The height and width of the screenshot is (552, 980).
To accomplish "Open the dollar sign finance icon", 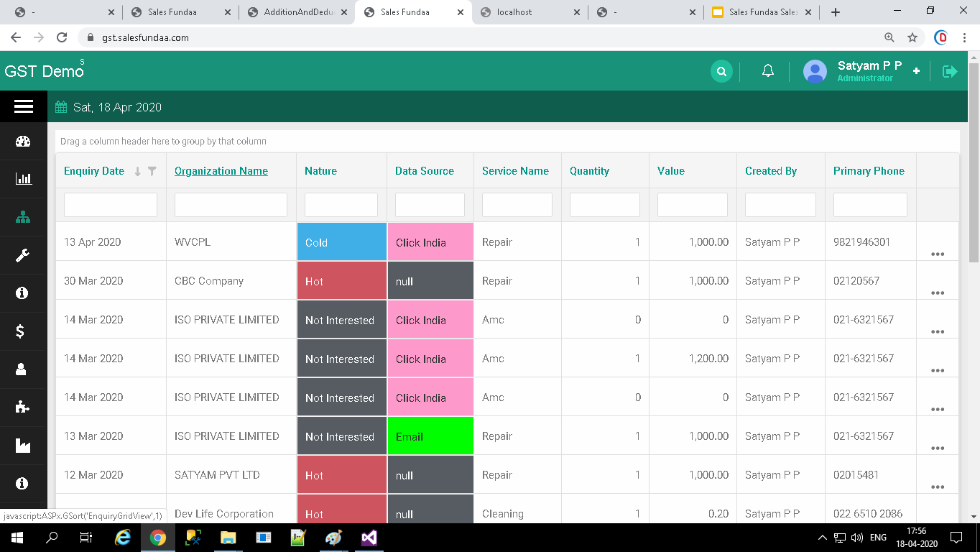I will [21, 331].
